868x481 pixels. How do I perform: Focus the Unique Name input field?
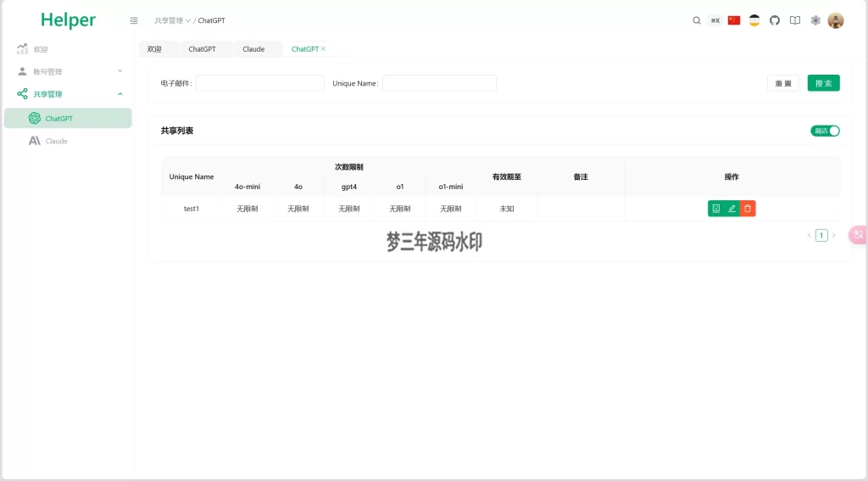point(440,83)
